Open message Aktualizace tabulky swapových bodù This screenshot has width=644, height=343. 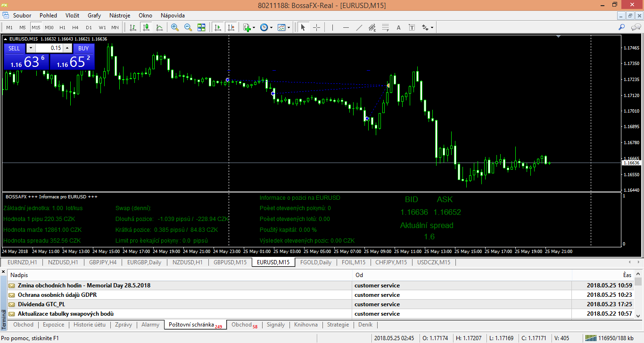[x=321, y=314]
